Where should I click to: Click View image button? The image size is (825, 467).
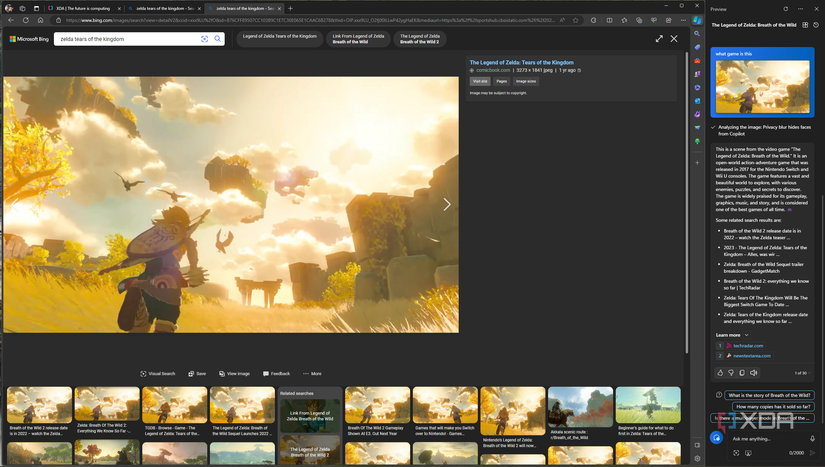234,374
